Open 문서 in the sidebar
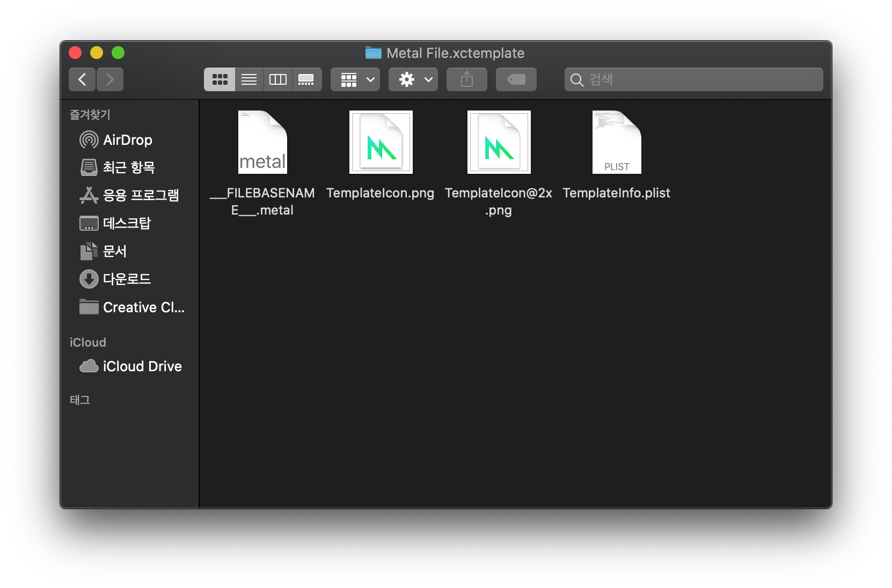The image size is (892, 588). point(130,251)
